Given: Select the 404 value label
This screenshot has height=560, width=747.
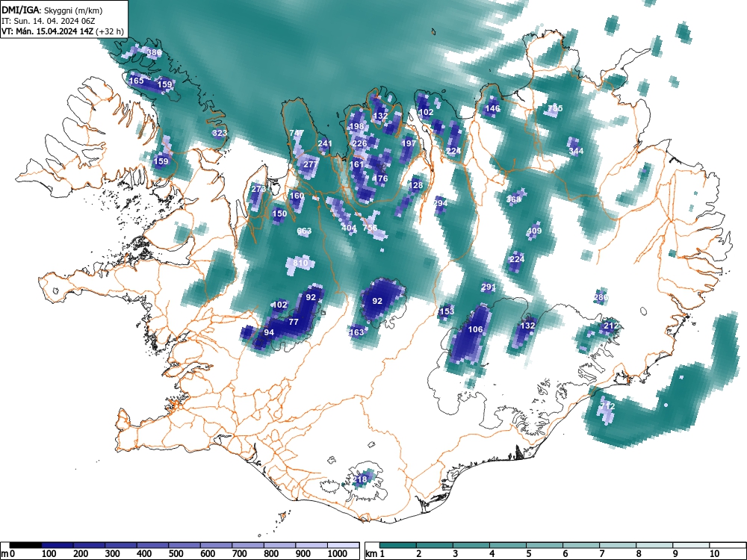Looking at the screenshot, I should (349, 228).
